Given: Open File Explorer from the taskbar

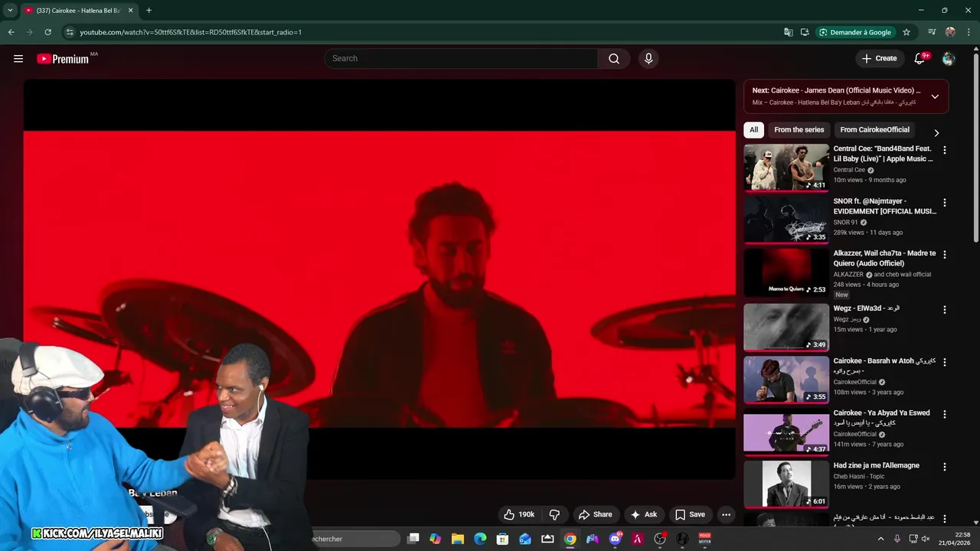Looking at the screenshot, I should pyautogui.click(x=458, y=539).
